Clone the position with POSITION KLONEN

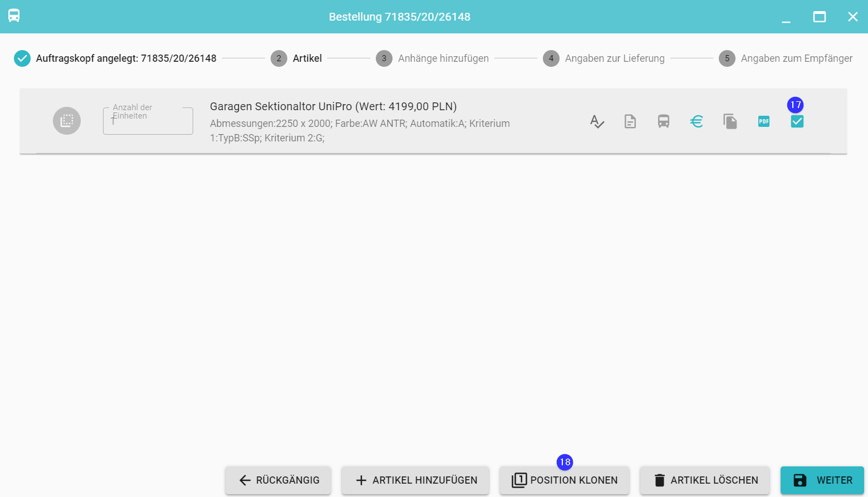[x=565, y=480]
